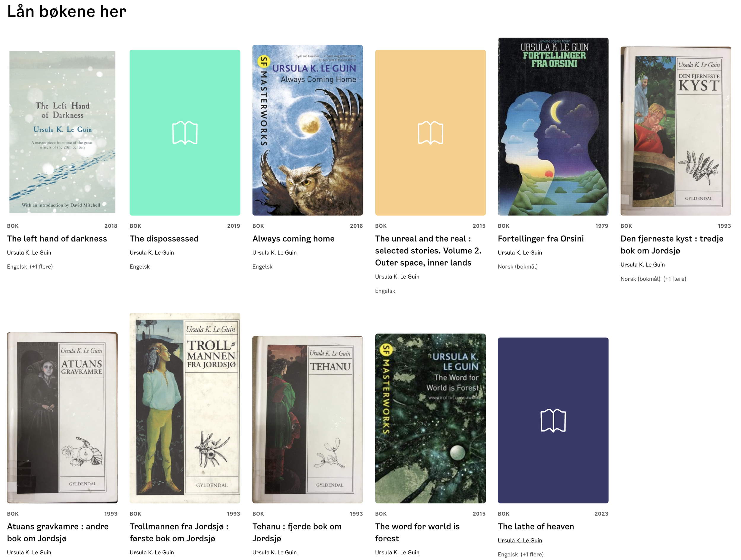The width and height of the screenshot is (741, 560).
Task: Click the author link under Fortellinger fra Orsini
Action: [520, 253]
